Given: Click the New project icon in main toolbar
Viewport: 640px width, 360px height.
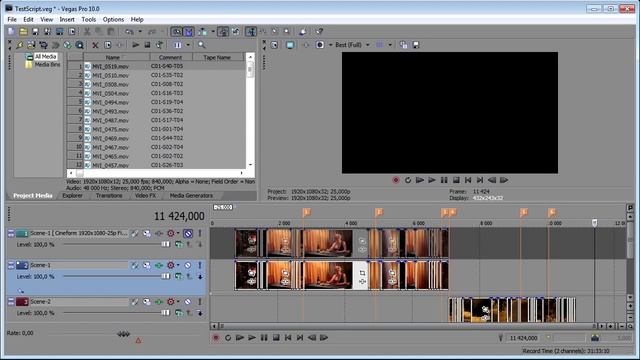Looking at the screenshot, I should (11, 31).
